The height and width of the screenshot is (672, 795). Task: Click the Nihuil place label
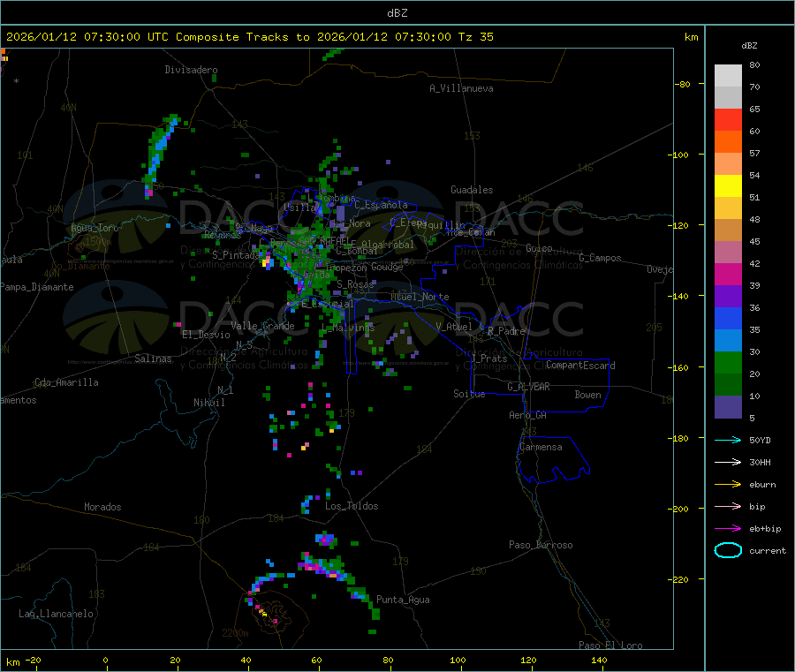[x=208, y=403]
